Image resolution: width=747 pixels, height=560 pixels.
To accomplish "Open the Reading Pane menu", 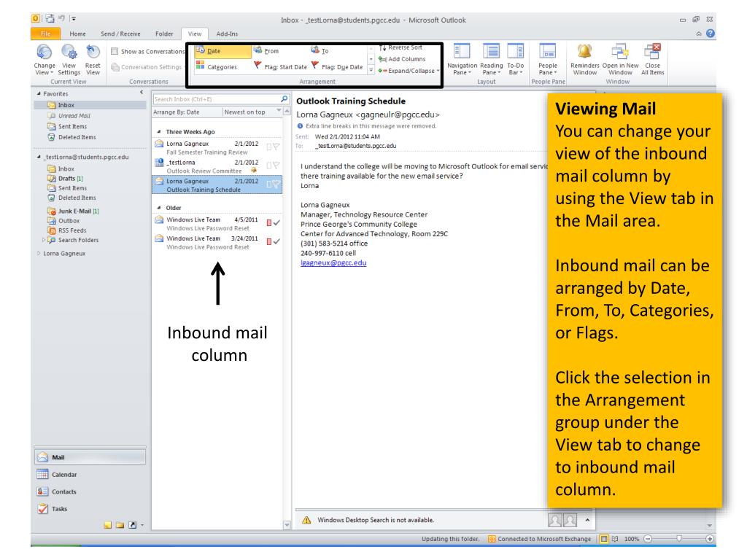I will 491,60.
